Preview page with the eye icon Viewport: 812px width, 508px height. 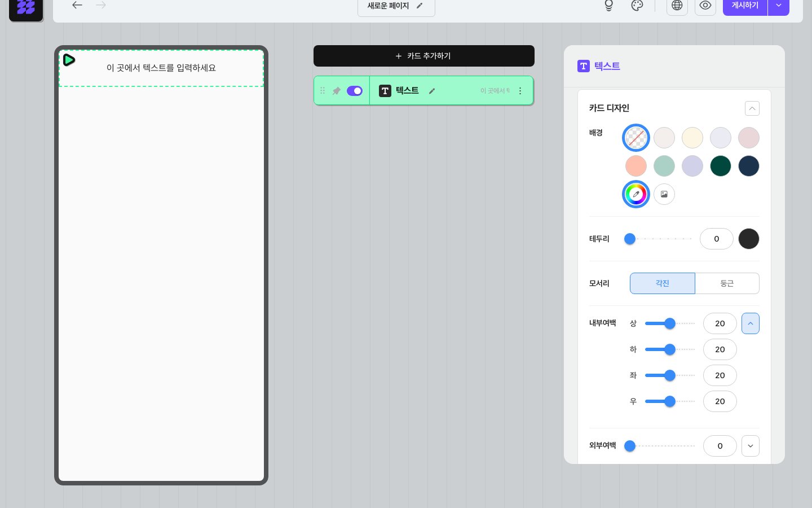tap(705, 6)
